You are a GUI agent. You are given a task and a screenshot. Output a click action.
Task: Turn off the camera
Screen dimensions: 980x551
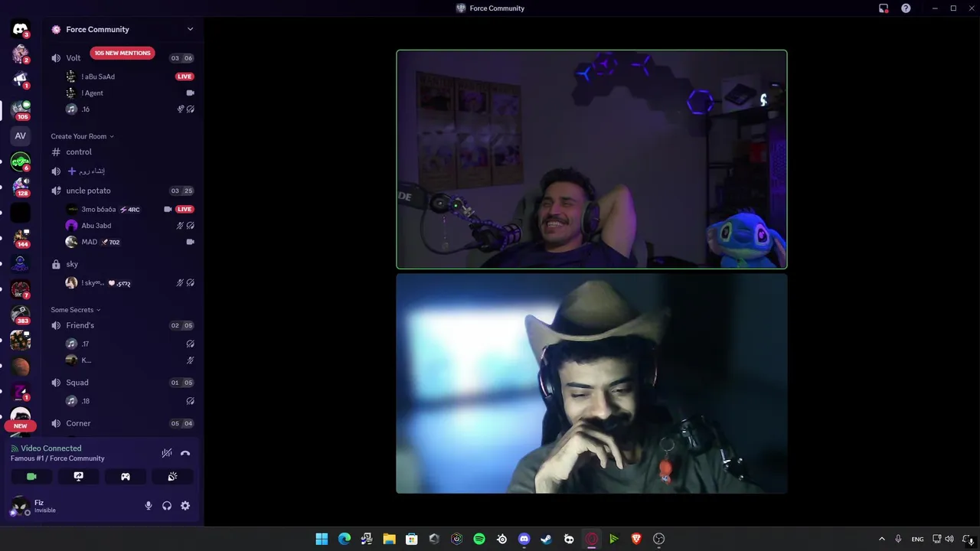click(31, 477)
